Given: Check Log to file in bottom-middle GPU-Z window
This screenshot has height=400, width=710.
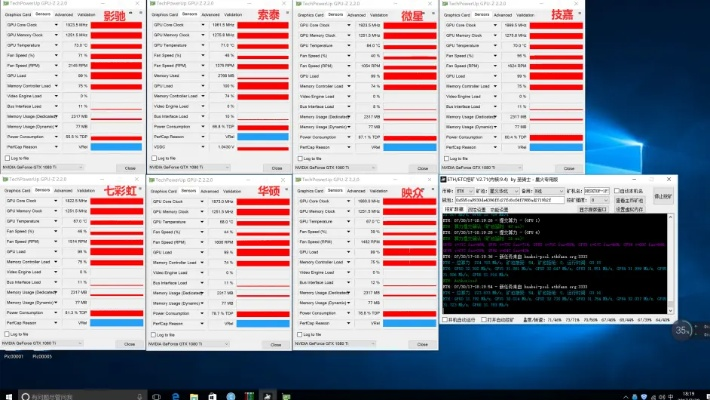Looking at the screenshot, I should click(155, 333).
